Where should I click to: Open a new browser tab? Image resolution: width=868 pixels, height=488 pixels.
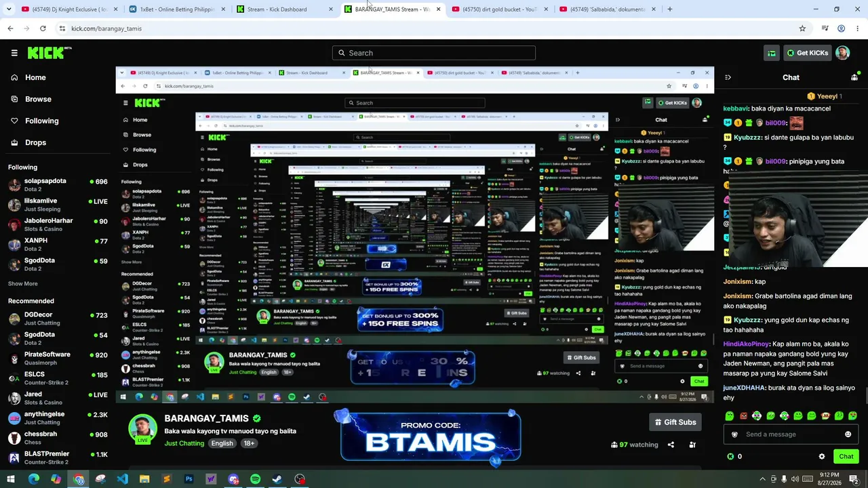coord(669,9)
